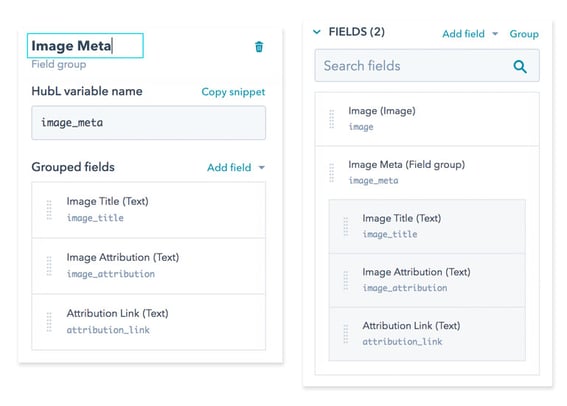Select Image Meta (Field group) item
567x406 pixels.
pos(427,173)
